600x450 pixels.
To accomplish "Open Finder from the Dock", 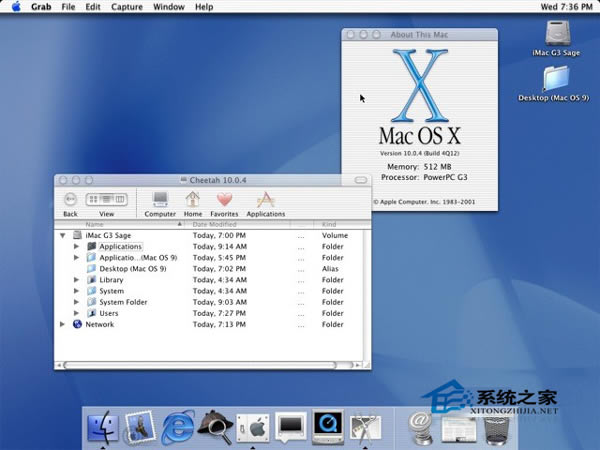I will tap(103, 427).
